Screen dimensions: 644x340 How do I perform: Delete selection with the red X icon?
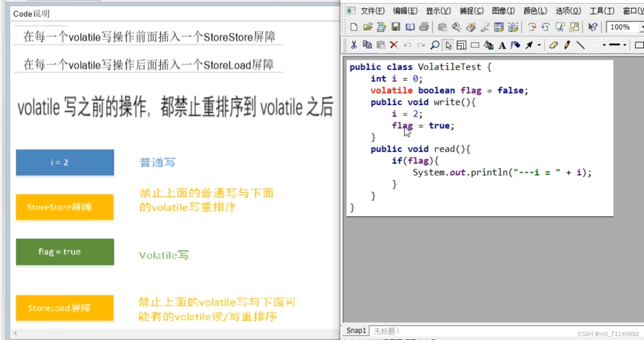click(394, 45)
